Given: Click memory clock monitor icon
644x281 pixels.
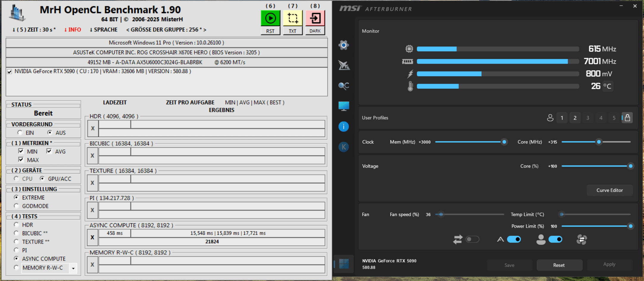Looking at the screenshot, I should [x=408, y=61].
